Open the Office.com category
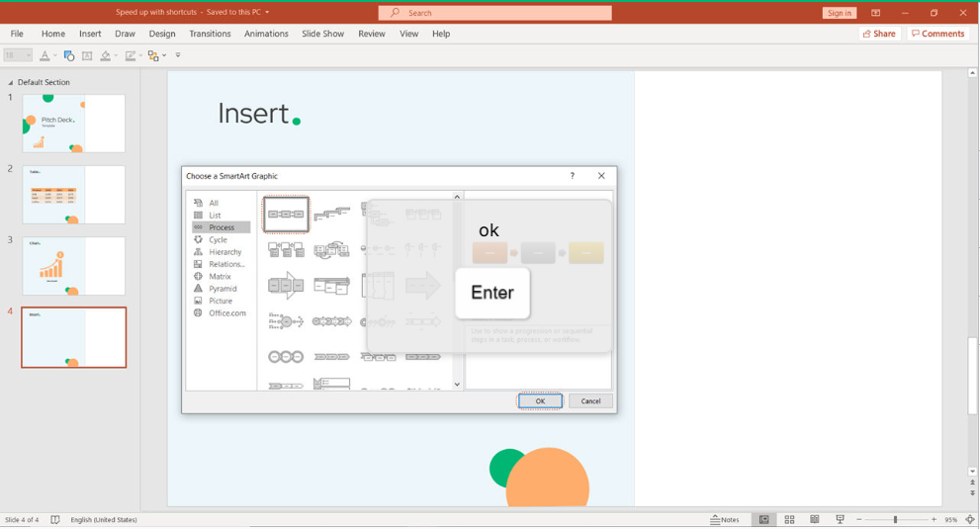The height and width of the screenshot is (529, 980). [x=226, y=312]
